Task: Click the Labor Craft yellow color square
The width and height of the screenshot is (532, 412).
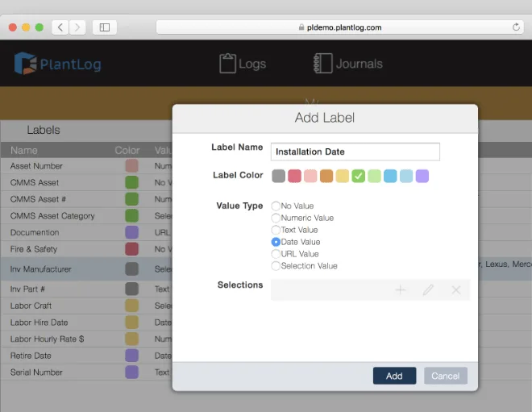Action: [131, 306]
